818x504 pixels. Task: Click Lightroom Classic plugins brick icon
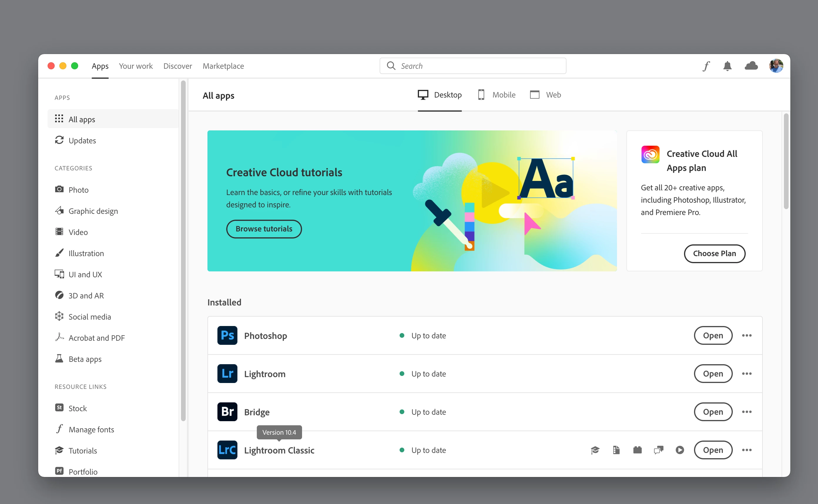point(637,450)
